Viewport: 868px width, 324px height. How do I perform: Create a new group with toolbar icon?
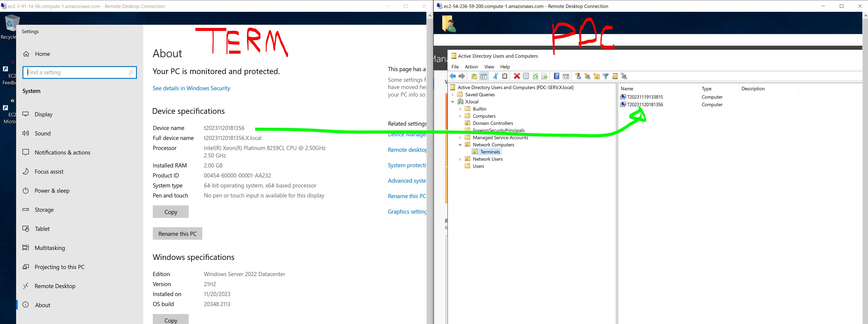(x=587, y=76)
